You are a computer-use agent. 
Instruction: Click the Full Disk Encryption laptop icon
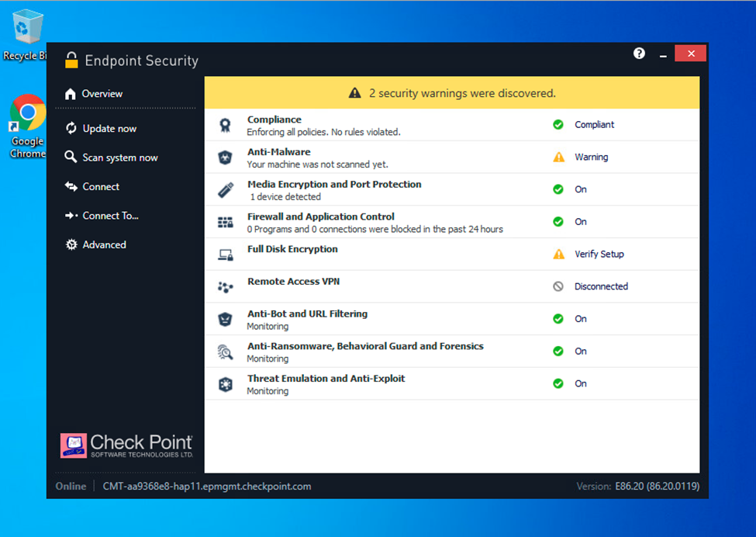225,255
